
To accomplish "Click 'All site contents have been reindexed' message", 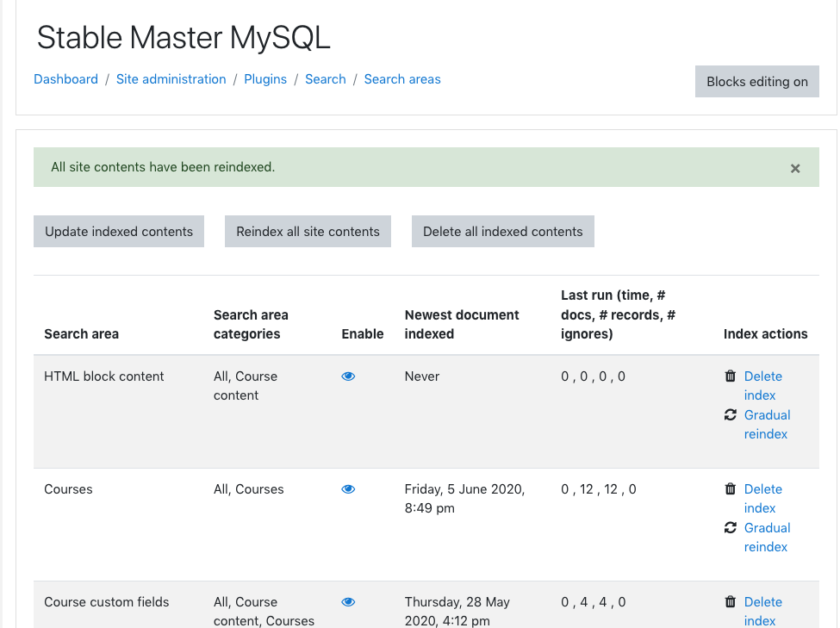I will (x=163, y=167).
